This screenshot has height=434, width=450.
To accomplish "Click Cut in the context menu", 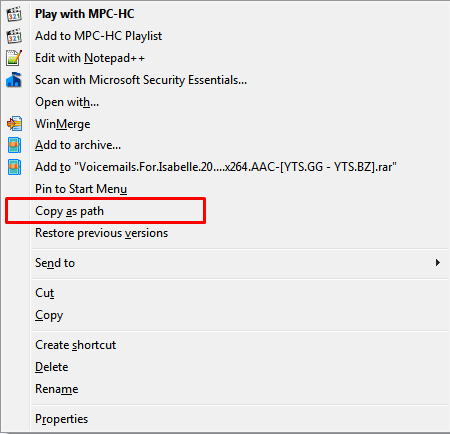I will (45, 293).
